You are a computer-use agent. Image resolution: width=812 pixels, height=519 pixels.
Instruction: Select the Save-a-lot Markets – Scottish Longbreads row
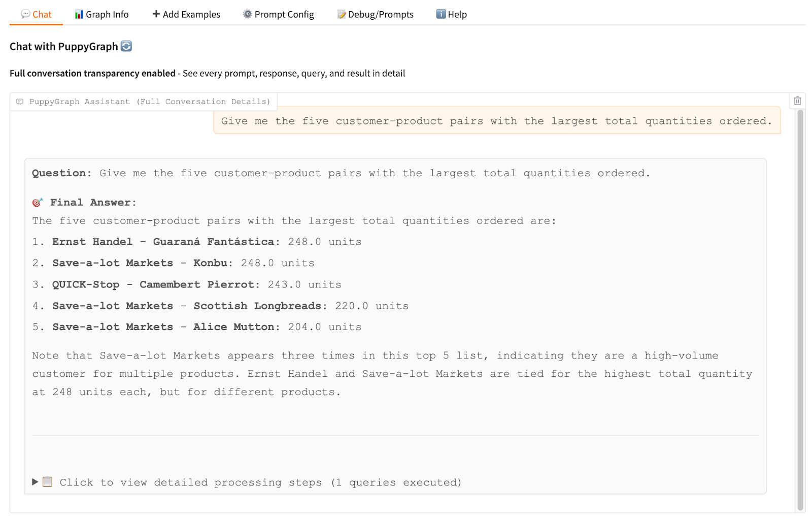click(x=220, y=306)
